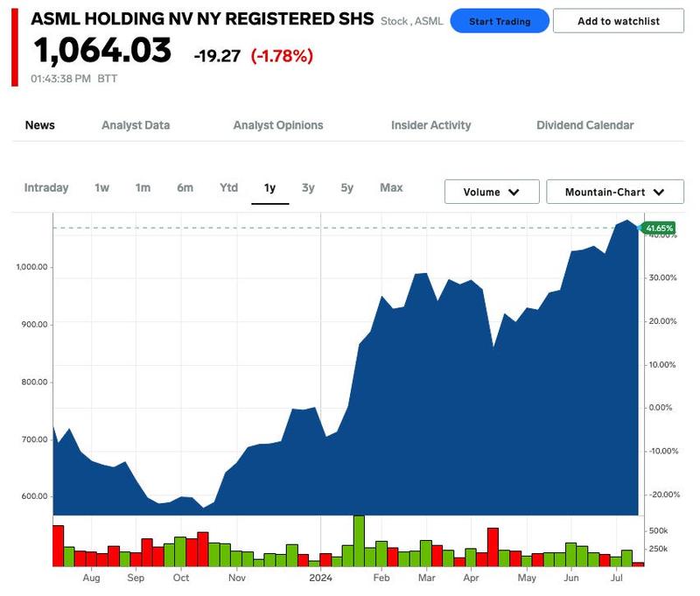Screen dimensions: 700x596
Task: Click the Jun month axis label
Action: 571,578
